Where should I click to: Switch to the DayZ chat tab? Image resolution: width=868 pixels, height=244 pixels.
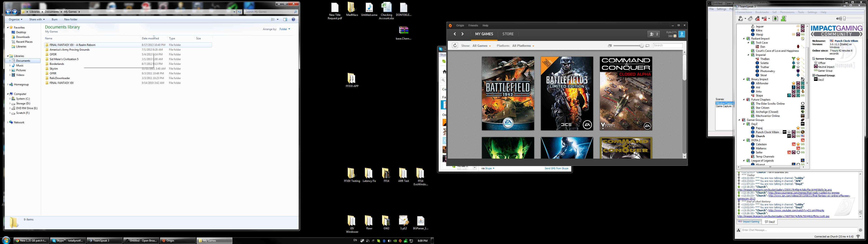point(770,222)
